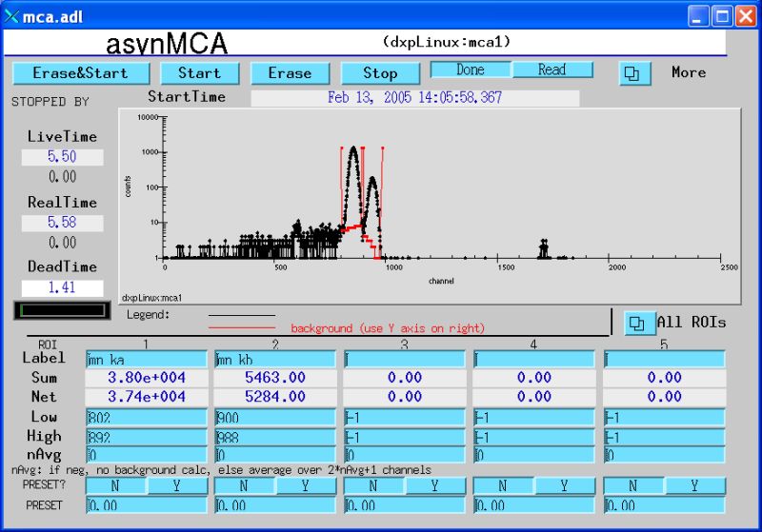
Task: Click the StartTime value Feb 13, 2005
Action: click(x=415, y=98)
